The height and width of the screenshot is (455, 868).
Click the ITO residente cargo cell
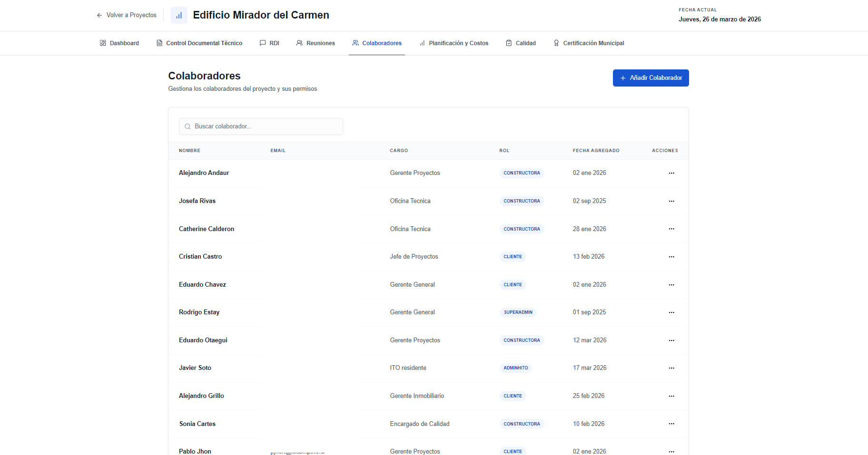point(408,368)
